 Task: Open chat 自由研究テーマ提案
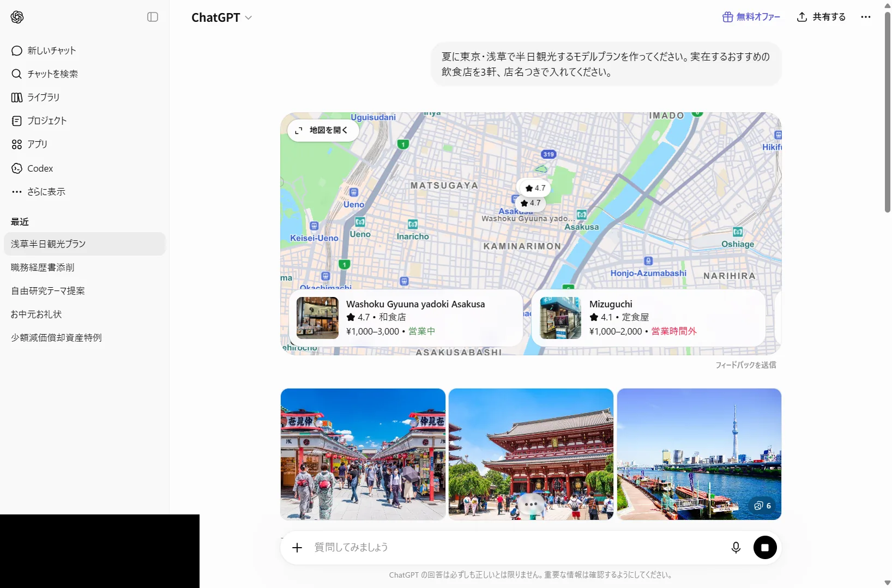coord(85,291)
